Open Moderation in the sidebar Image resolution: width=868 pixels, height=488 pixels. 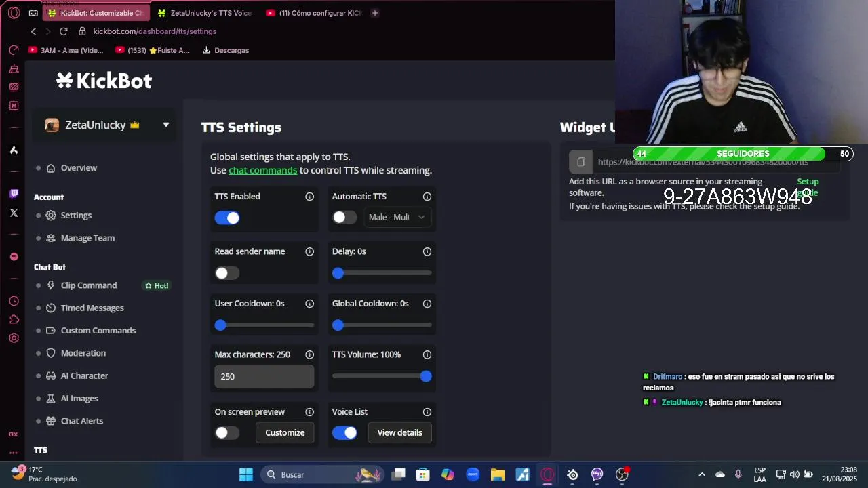[x=83, y=353]
